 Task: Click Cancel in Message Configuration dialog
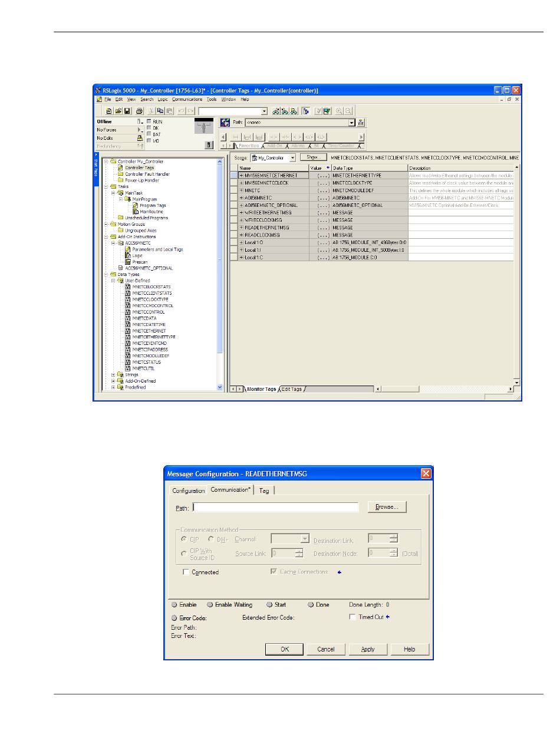pos(326,649)
